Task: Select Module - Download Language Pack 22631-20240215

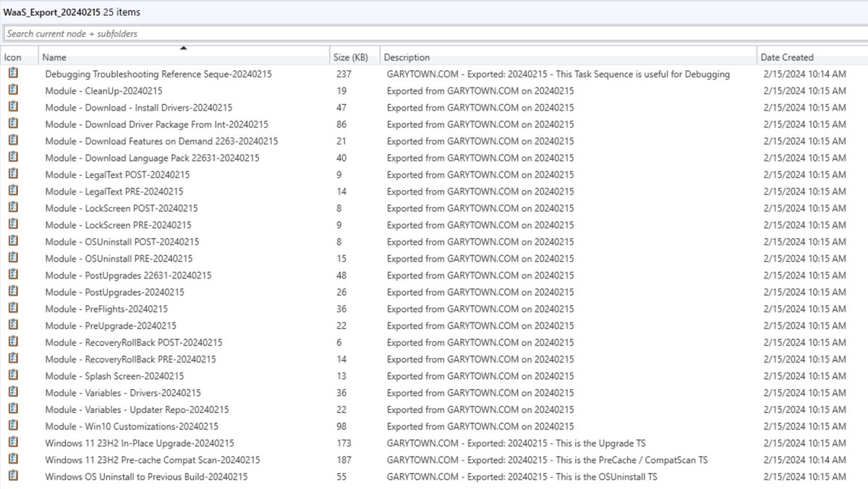Action: pyautogui.click(x=152, y=158)
